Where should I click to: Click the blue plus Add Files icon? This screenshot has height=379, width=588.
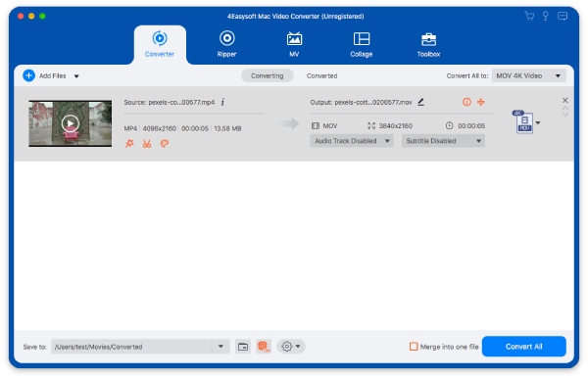click(x=28, y=75)
